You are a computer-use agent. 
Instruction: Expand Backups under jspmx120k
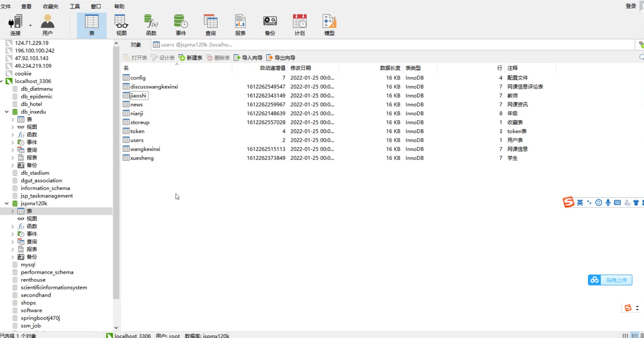click(x=13, y=257)
